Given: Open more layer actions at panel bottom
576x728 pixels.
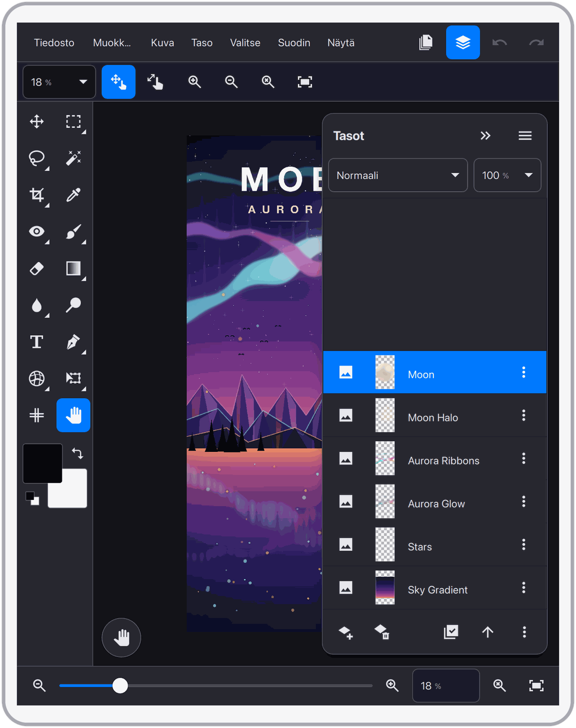Looking at the screenshot, I should tap(524, 632).
